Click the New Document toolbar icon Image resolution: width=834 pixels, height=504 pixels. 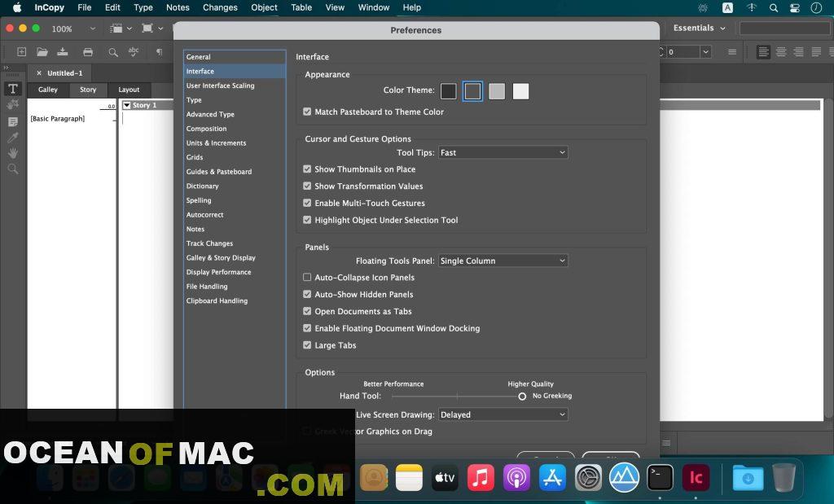[x=22, y=51]
